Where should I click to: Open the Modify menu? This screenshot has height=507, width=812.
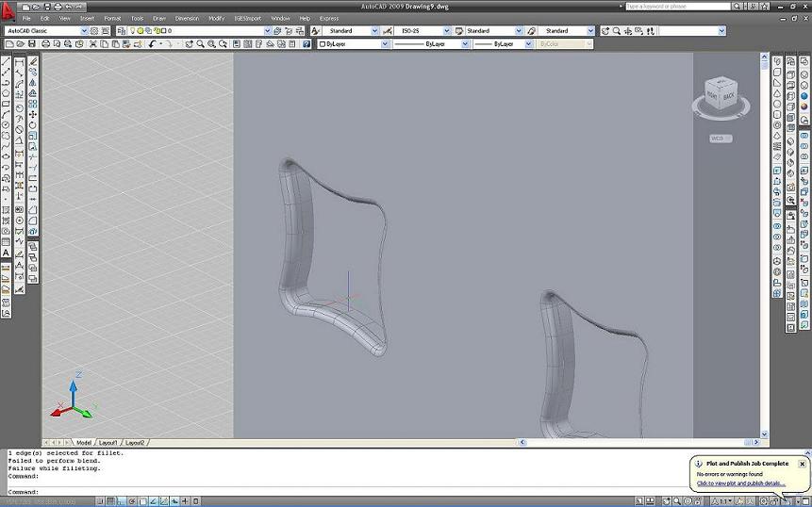click(x=216, y=18)
